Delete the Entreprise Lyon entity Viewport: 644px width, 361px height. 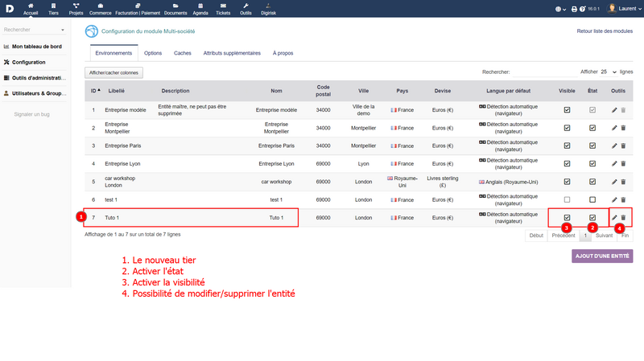(x=623, y=164)
